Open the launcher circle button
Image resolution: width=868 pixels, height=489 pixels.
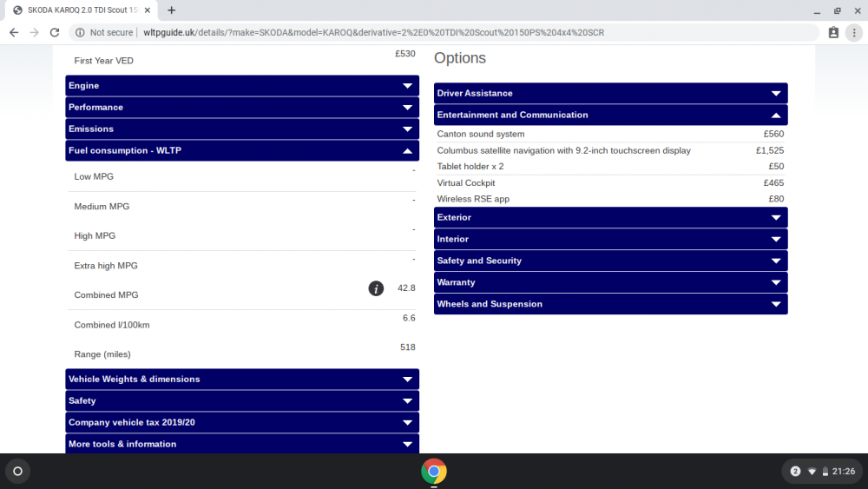pyautogui.click(x=17, y=472)
